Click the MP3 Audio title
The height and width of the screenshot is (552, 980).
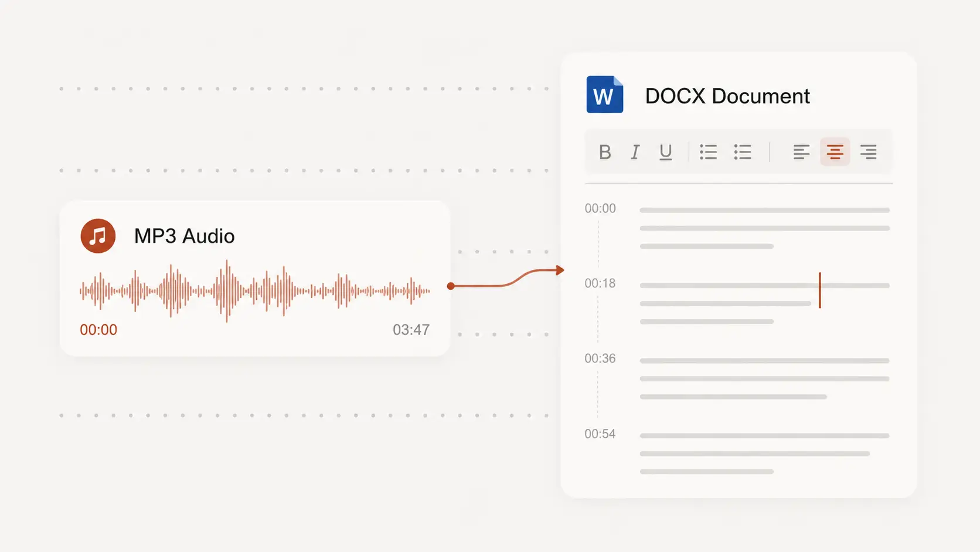[x=184, y=236]
